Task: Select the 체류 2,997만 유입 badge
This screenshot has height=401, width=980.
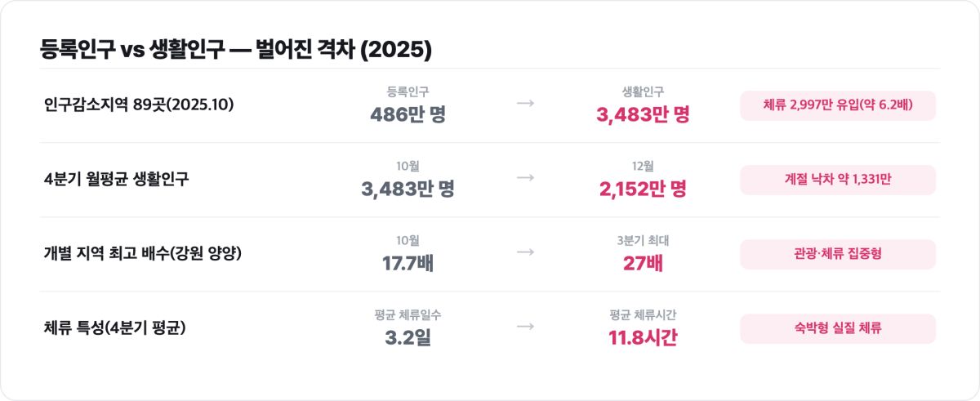Action: pos(838,105)
